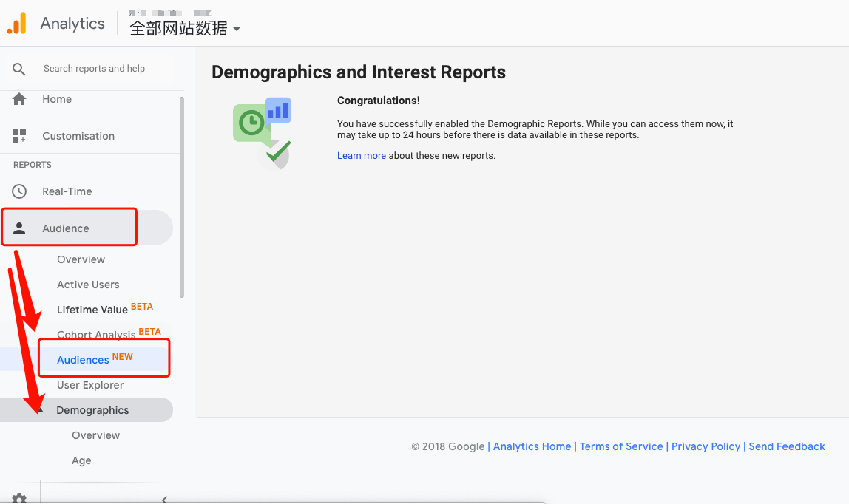Open the User Explorer report
Image resolution: width=849 pixels, height=504 pixels.
tap(90, 385)
